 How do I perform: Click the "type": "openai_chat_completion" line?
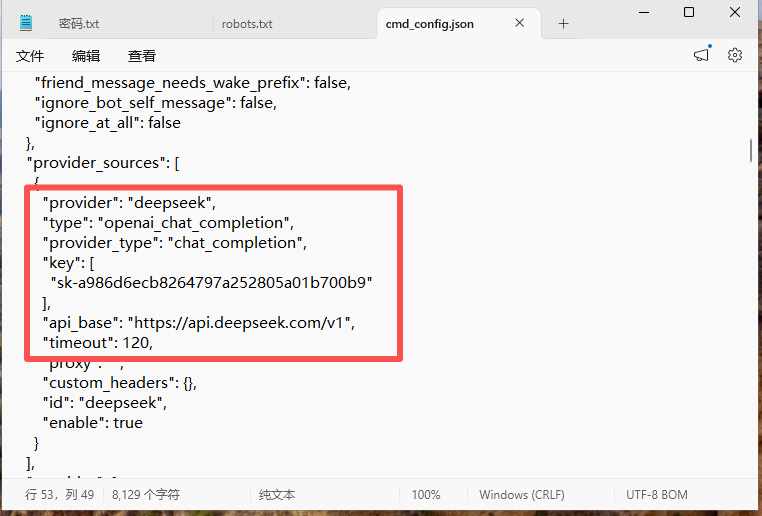pos(168,223)
